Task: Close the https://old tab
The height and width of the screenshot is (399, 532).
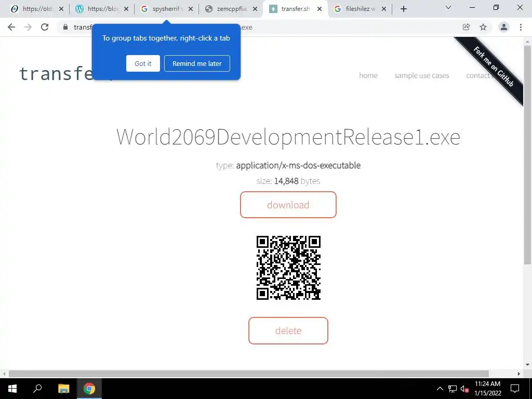Action: (61, 9)
